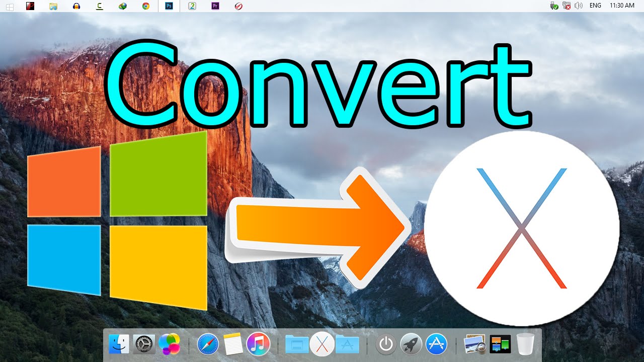Open System Preferences gear in dock

tap(144, 344)
